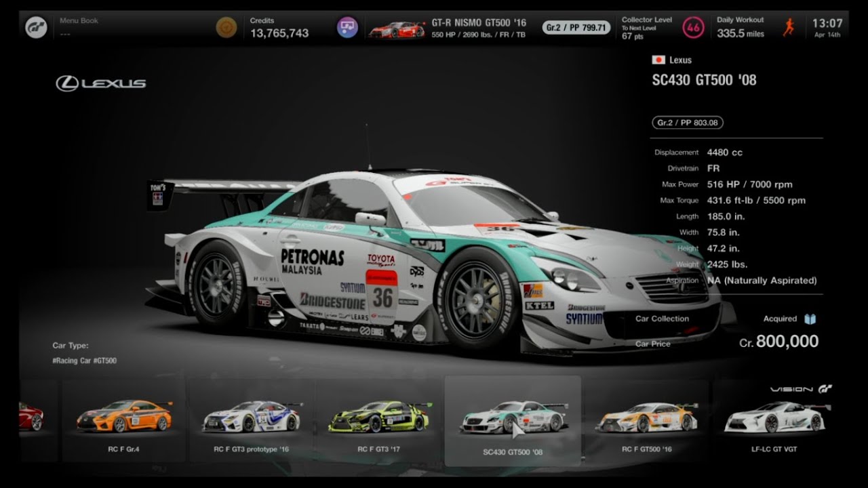
Task: Select the SC430 GT500 '08 car tile
Action: [513, 421]
